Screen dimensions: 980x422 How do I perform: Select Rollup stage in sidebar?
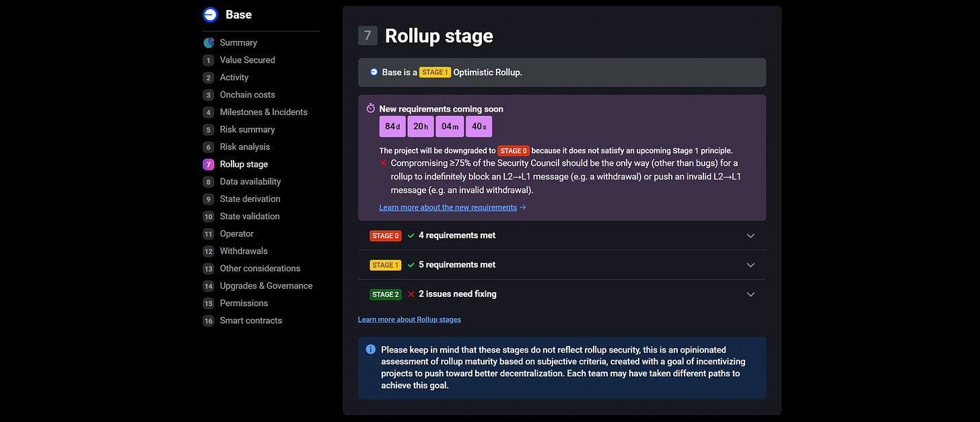click(x=244, y=164)
